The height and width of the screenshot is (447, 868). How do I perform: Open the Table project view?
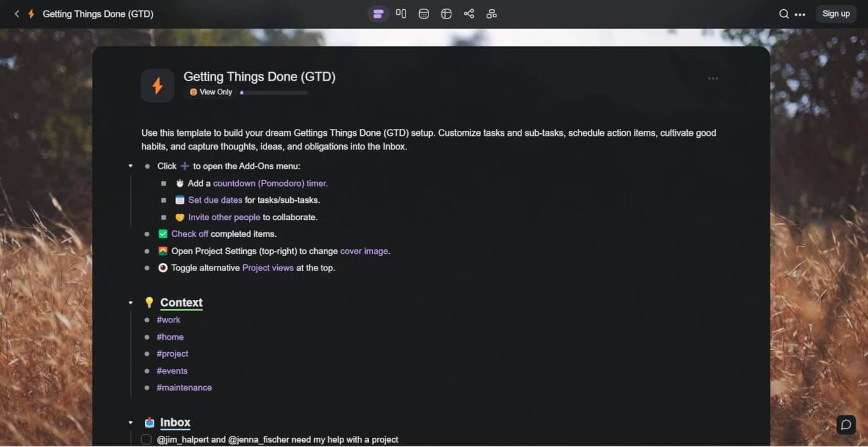coord(446,13)
